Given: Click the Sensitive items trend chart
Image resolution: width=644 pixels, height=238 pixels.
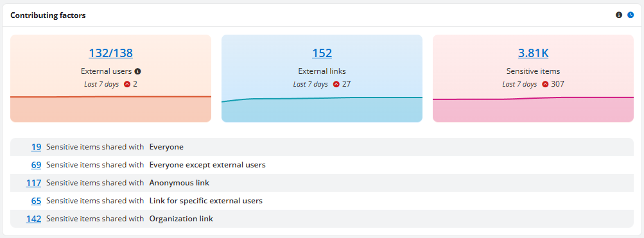Looking at the screenshot, I should [533, 109].
